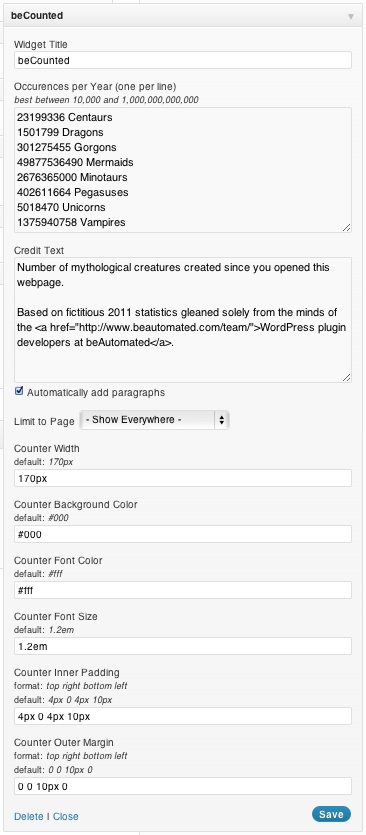Image resolution: width=366 pixels, height=835 pixels.
Task: Edit the Counter Outer Margin field
Action: coord(183,786)
